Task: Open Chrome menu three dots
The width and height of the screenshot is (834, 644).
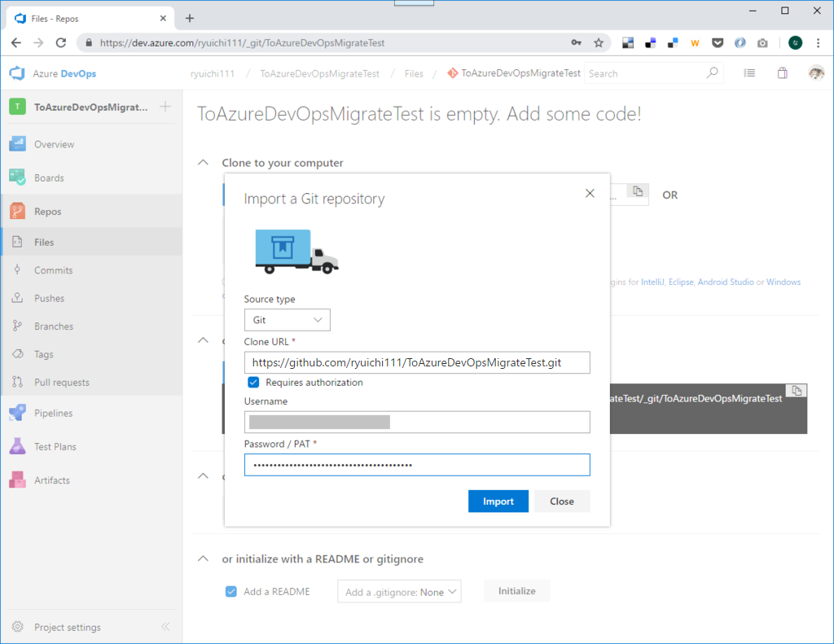Action: click(818, 42)
